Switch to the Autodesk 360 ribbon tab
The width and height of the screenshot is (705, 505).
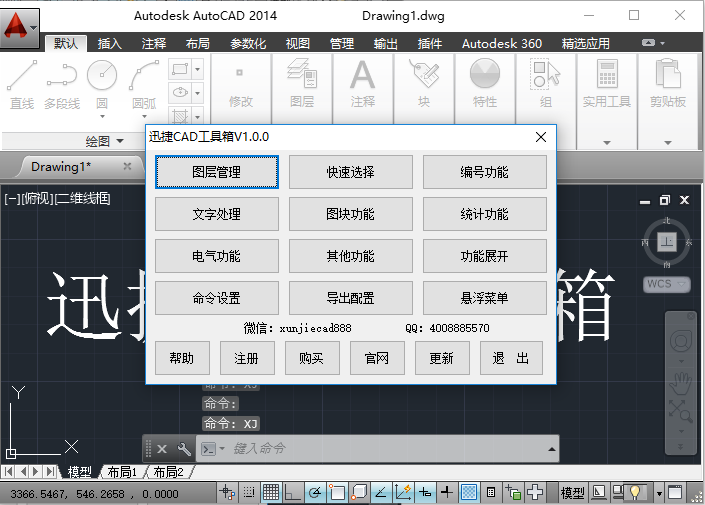pyautogui.click(x=502, y=44)
